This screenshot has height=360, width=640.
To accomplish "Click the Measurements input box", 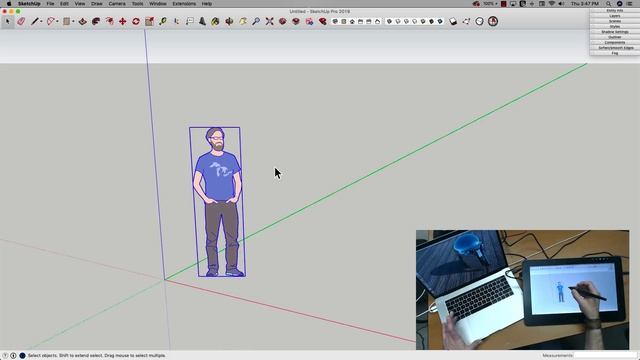I will pyautogui.click(x=605, y=356).
